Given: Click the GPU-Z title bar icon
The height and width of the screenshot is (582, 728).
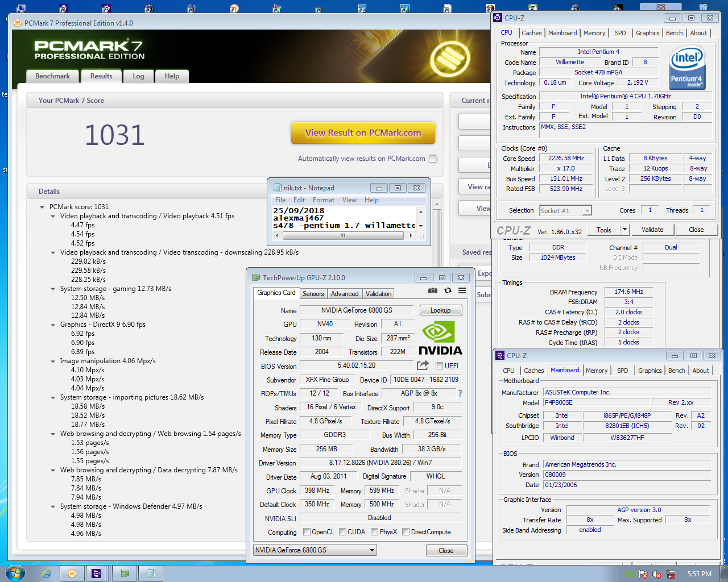Looking at the screenshot, I should 256,277.
